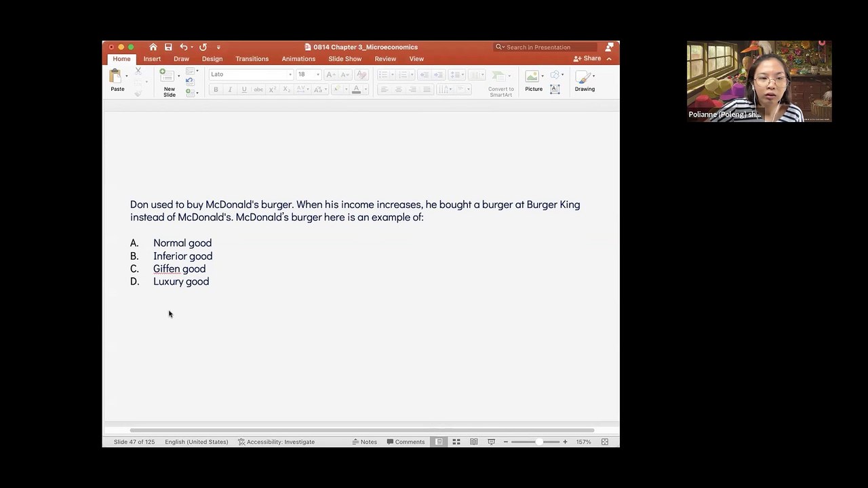The height and width of the screenshot is (488, 868).
Task: Click the Home icon in title bar
Action: [153, 47]
